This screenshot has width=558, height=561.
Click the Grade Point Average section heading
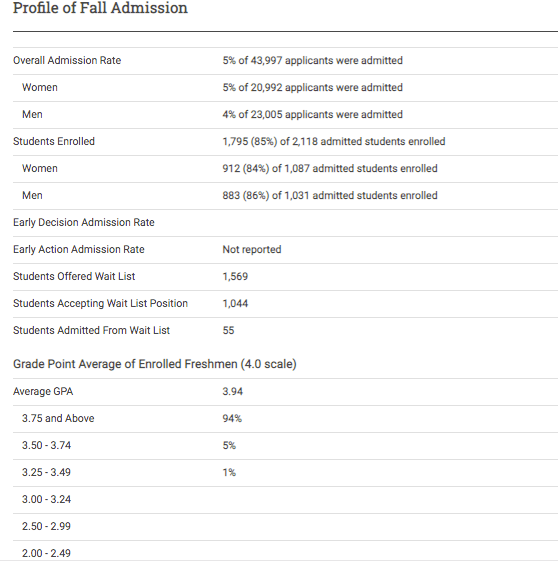155,364
